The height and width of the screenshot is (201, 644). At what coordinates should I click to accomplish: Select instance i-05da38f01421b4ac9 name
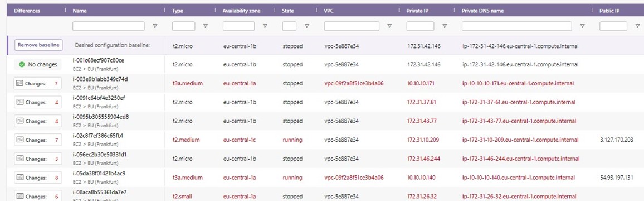pyautogui.click(x=99, y=174)
